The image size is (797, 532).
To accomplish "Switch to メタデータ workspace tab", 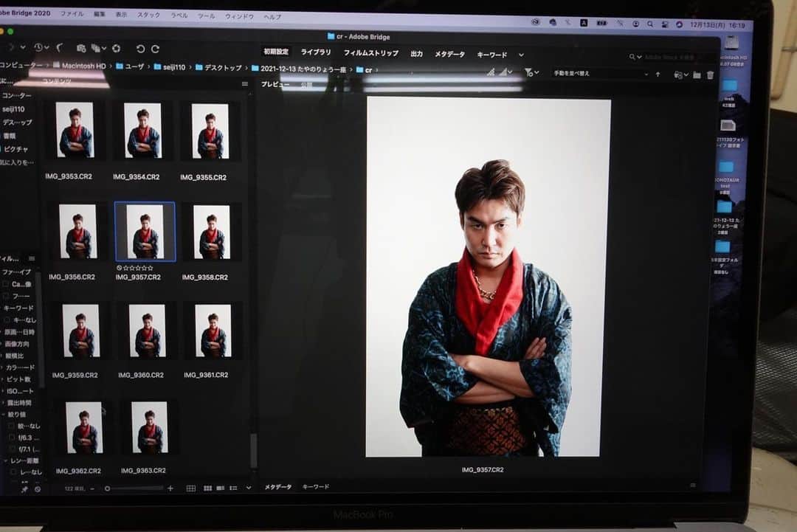I will (449, 54).
